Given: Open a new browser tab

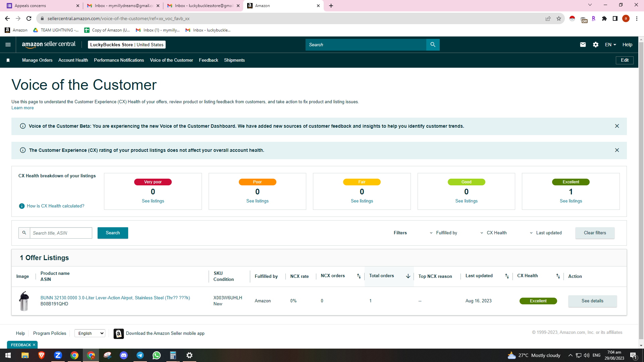Looking at the screenshot, I should coord(331,6).
